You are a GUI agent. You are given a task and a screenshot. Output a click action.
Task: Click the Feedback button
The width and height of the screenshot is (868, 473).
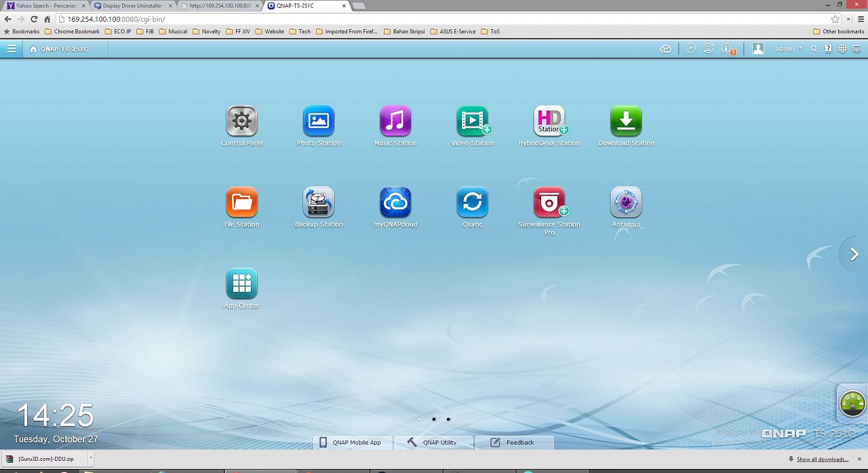click(x=514, y=442)
